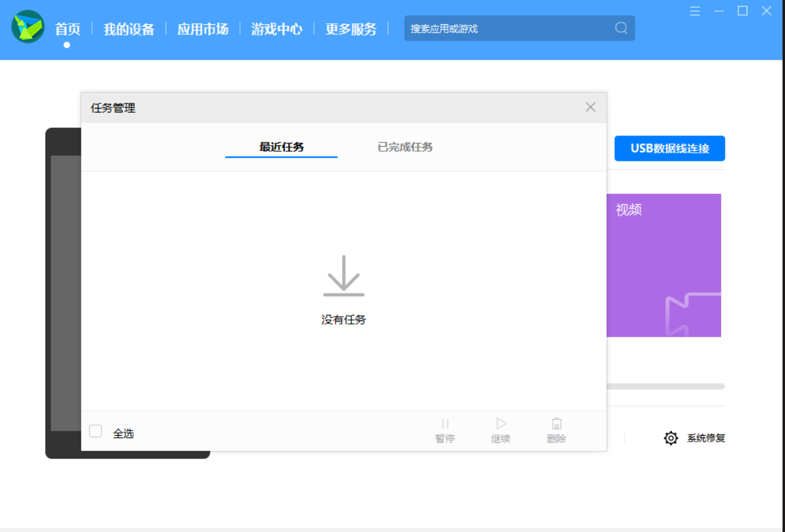Click the 继续 resume button
Screen dimensions: 785x532
tap(501, 431)
